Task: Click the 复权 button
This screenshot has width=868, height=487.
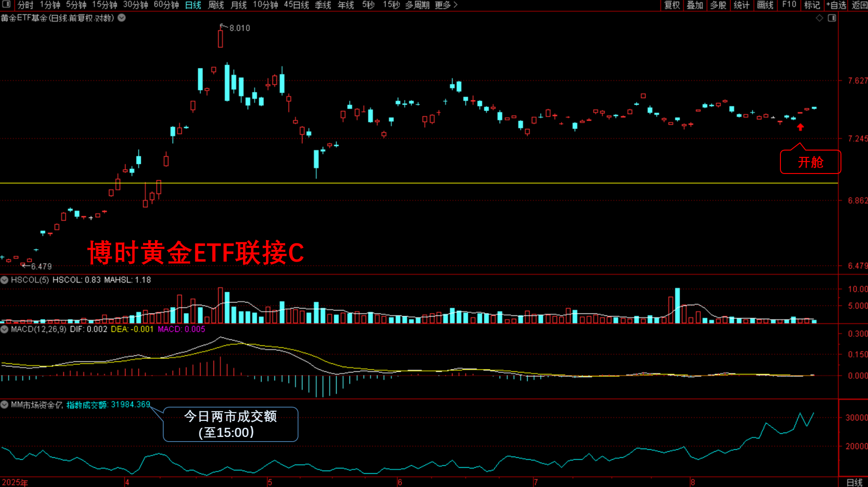Action: (672, 5)
